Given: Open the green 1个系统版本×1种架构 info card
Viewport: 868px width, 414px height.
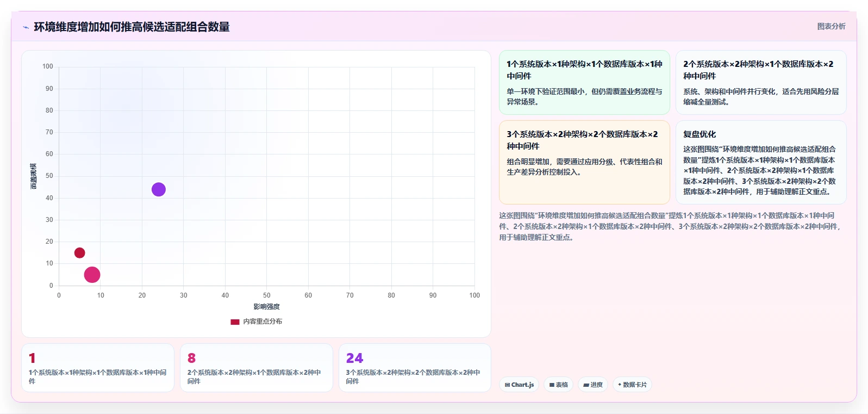Looking at the screenshot, I should 584,83.
